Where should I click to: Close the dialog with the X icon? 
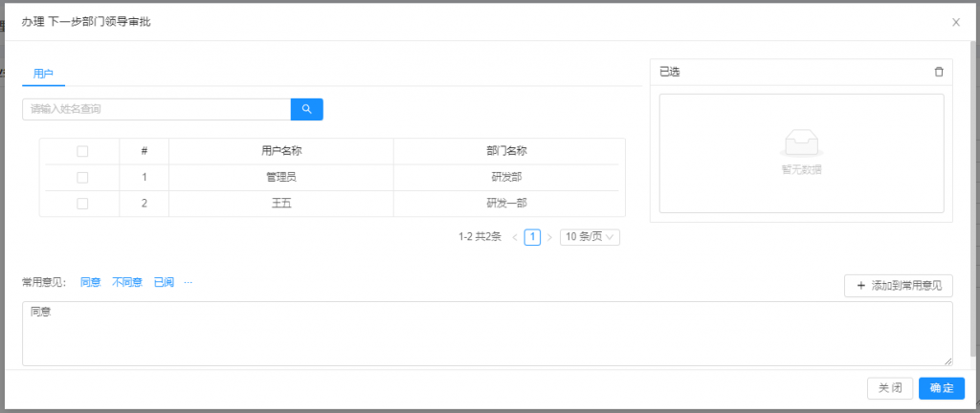pyautogui.click(x=955, y=22)
